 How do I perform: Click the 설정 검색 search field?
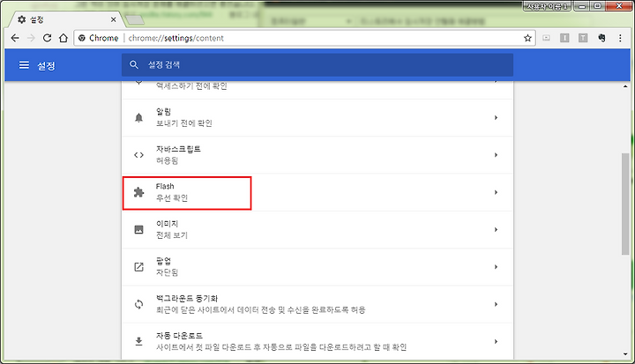pos(317,65)
